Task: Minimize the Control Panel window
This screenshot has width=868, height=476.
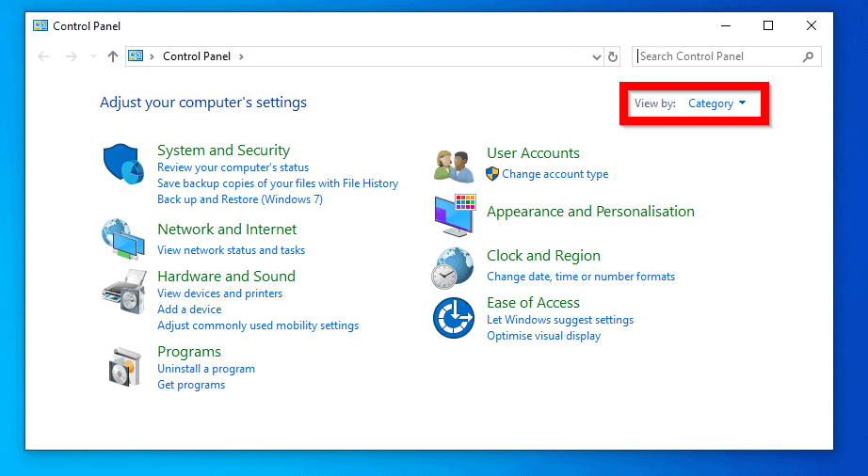Action: click(x=726, y=25)
